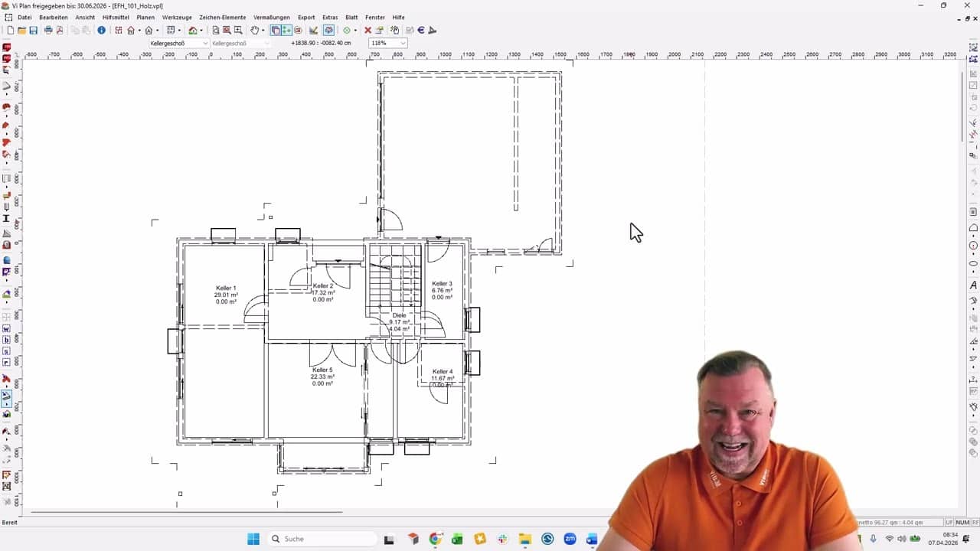Open the Zeichen-Elemente menu

pos(222,17)
